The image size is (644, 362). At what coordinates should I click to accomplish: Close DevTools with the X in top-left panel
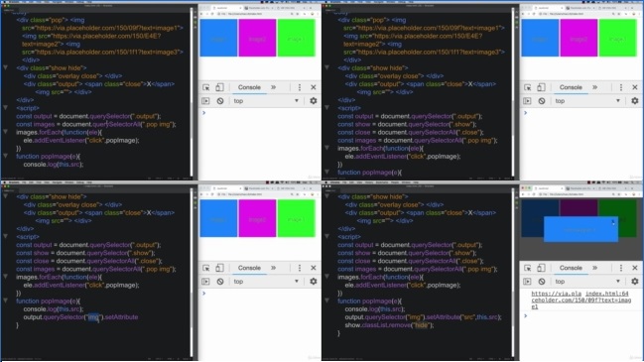coord(314,87)
